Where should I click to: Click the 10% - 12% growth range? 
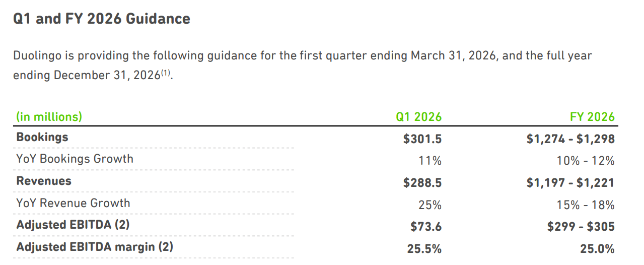[x=586, y=161]
